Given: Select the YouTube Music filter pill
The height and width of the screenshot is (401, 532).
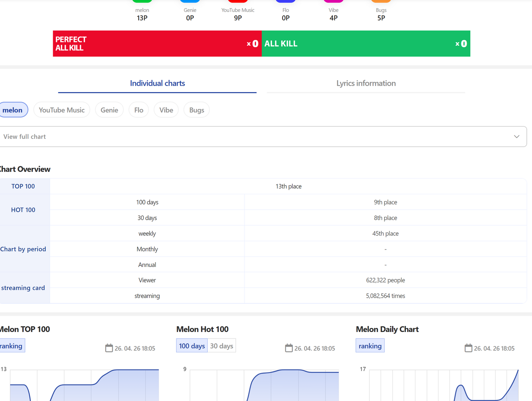Looking at the screenshot, I should pos(62,110).
